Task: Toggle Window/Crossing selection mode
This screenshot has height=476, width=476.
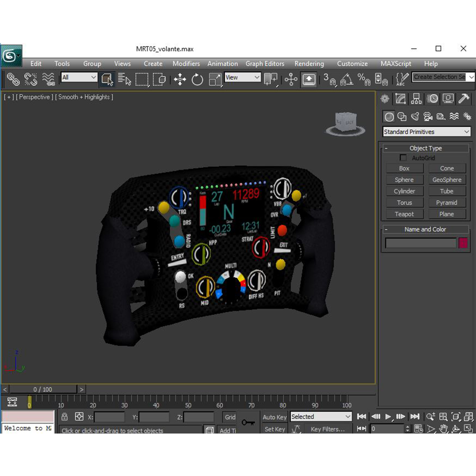Action: pyautogui.click(x=159, y=79)
